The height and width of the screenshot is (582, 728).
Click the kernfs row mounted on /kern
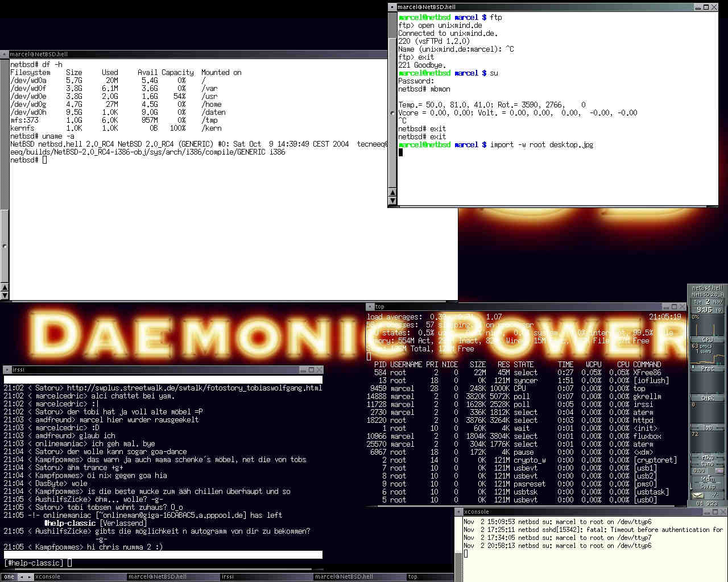tap(116, 128)
